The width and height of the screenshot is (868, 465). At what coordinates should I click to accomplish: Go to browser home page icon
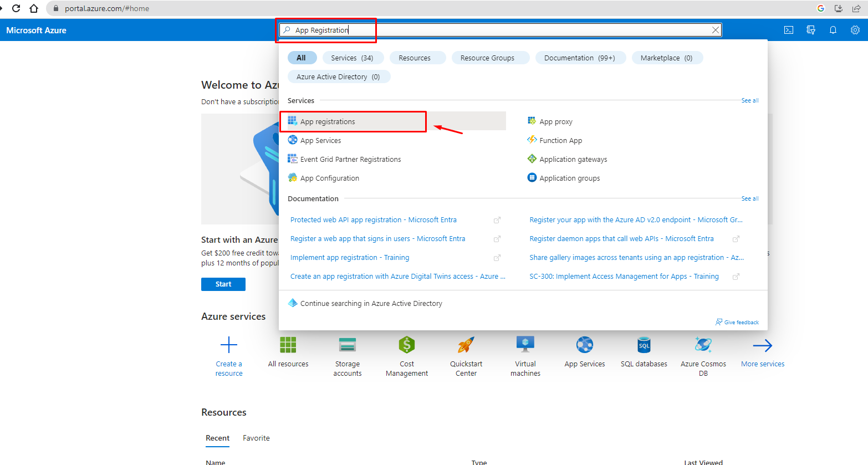tap(34, 8)
